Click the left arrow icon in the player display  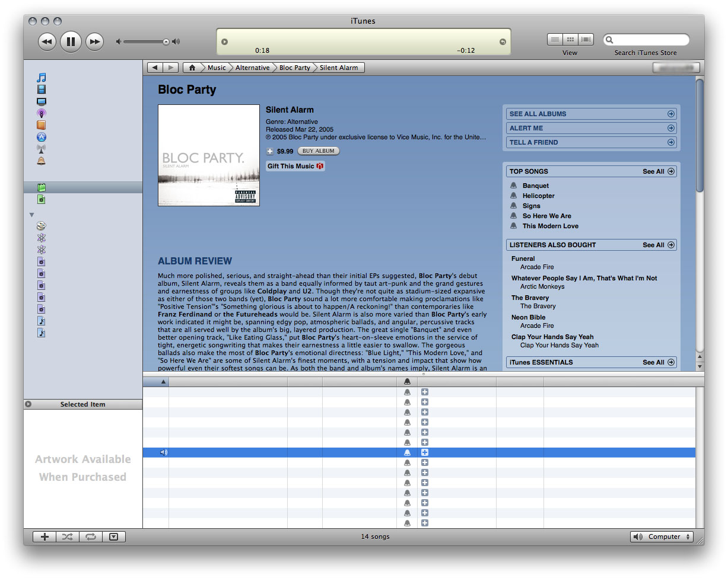[x=224, y=41]
